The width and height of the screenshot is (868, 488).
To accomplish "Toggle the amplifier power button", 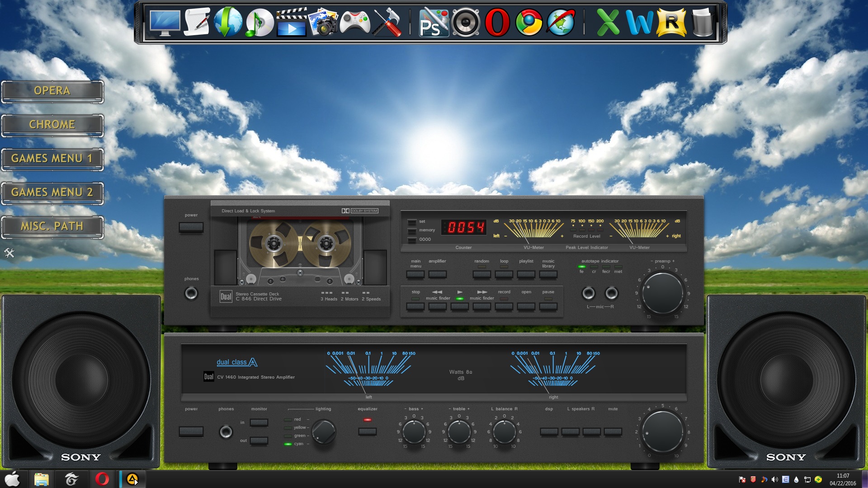I will click(191, 432).
